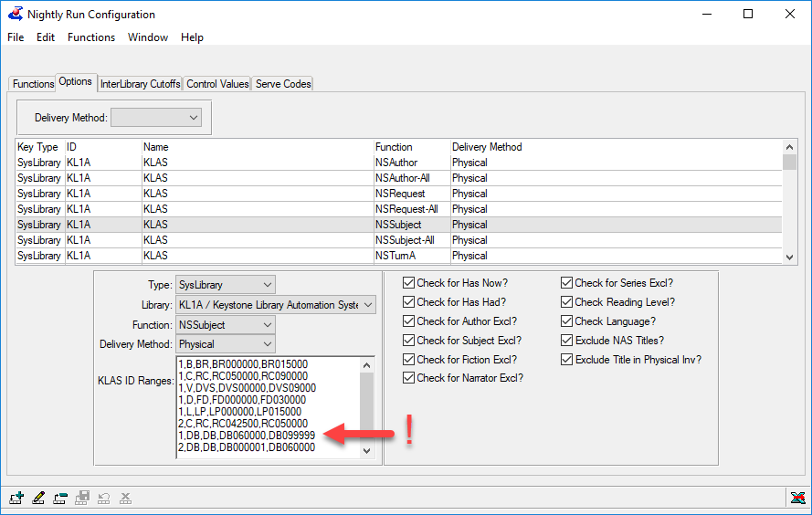The height and width of the screenshot is (515, 812).
Task: Click the delete record icon
Action: 60,498
